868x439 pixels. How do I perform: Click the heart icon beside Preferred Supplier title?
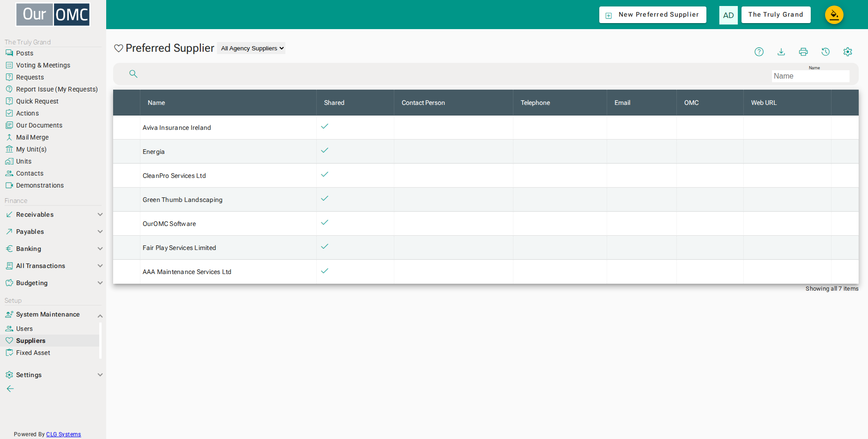[x=119, y=48]
